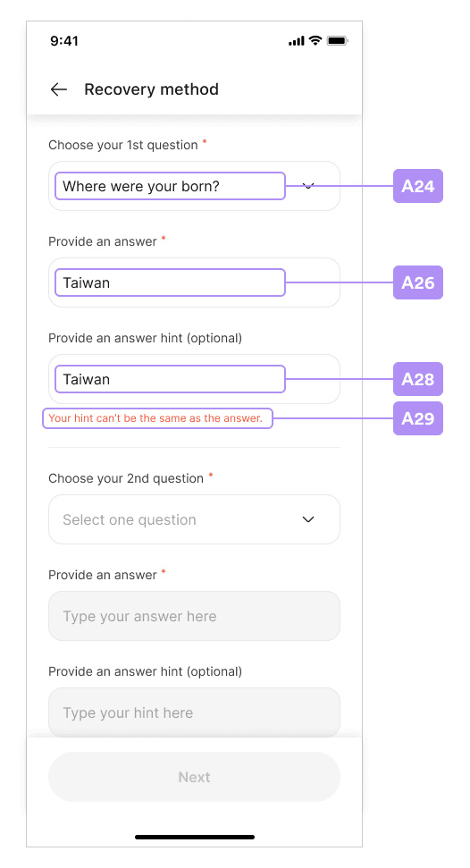This screenshot has height=868, width=470.
Task: Expand the 2nd question dropdown chevron
Action: (308, 519)
